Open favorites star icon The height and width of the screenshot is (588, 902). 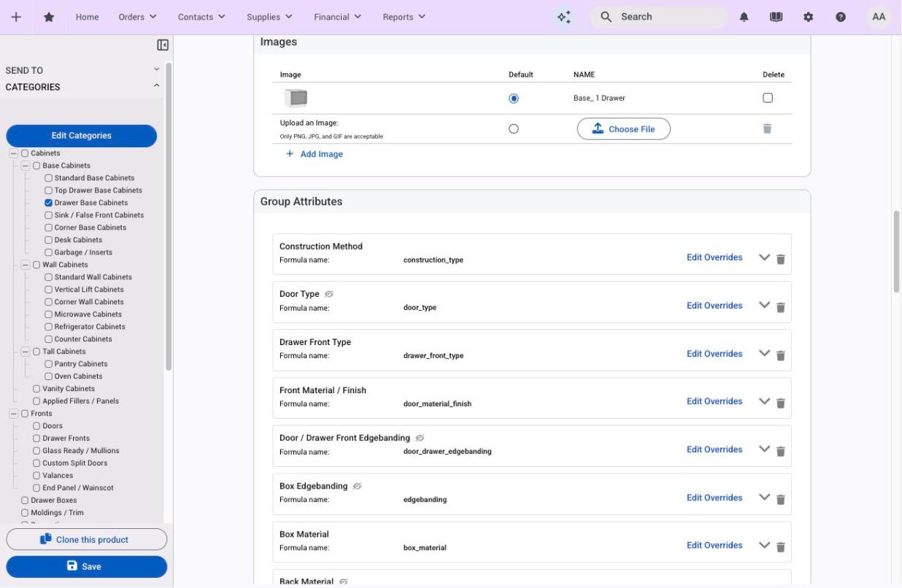click(49, 17)
